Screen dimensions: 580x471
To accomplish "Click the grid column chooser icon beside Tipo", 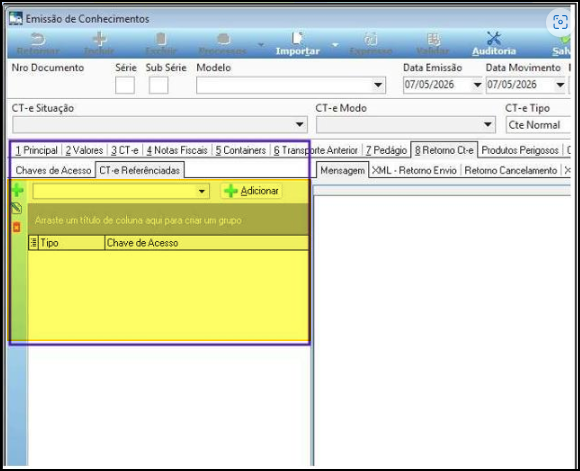I will 33,243.
